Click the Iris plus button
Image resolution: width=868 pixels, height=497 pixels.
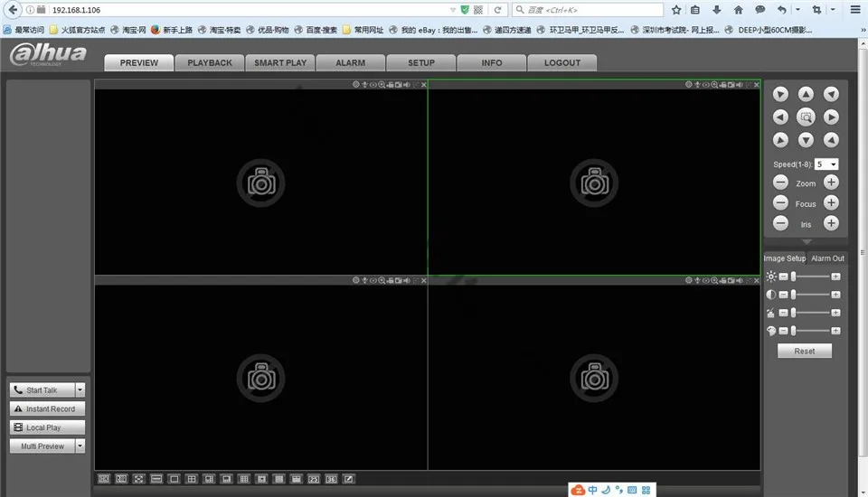pyautogui.click(x=831, y=223)
